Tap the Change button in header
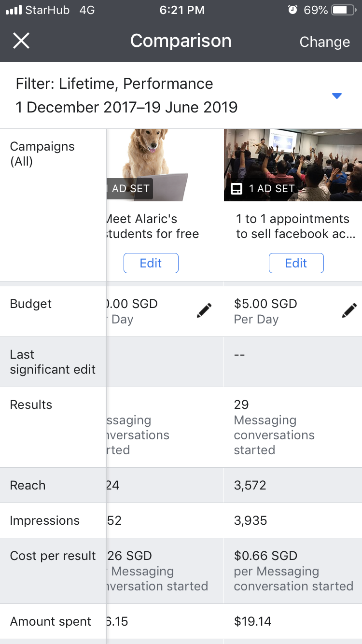The image size is (362, 644). [324, 42]
